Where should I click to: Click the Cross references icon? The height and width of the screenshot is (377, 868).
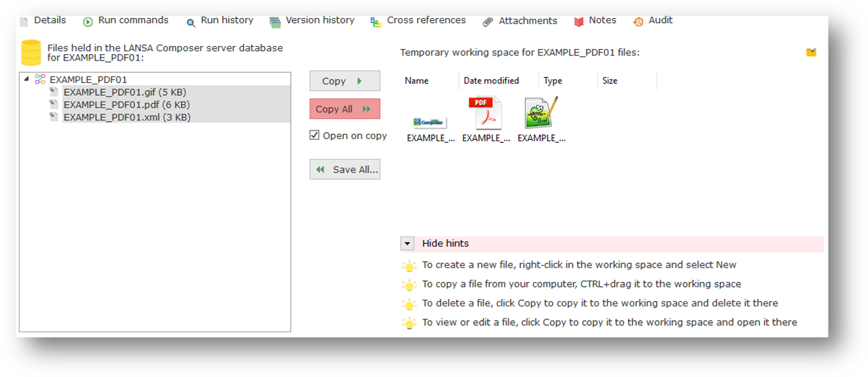click(376, 22)
